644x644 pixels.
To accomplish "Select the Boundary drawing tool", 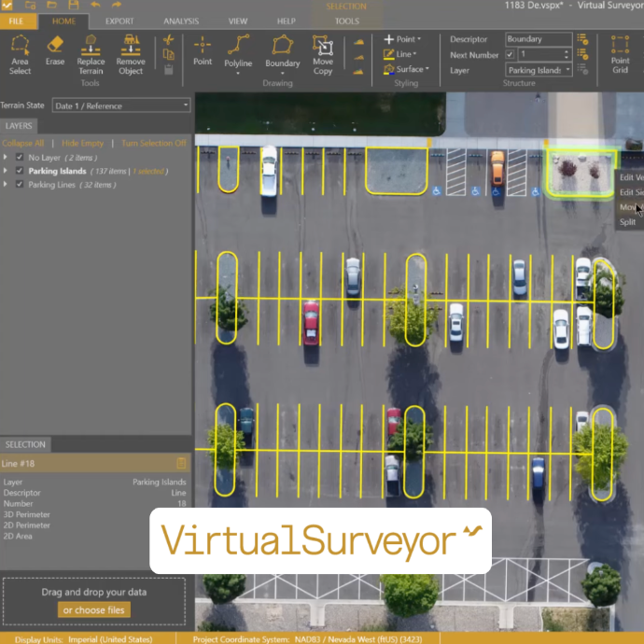I will pyautogui.click(x=283, y=51).
